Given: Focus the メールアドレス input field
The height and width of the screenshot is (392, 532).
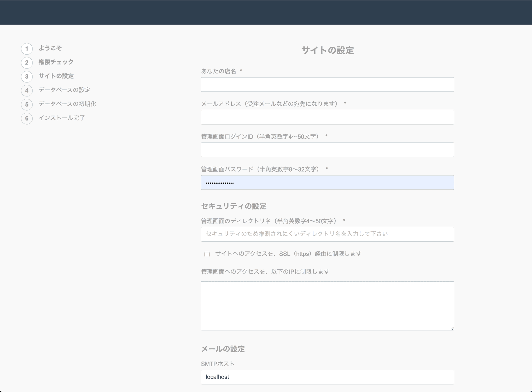Looking at the screenshot, I should click(327, 117).
